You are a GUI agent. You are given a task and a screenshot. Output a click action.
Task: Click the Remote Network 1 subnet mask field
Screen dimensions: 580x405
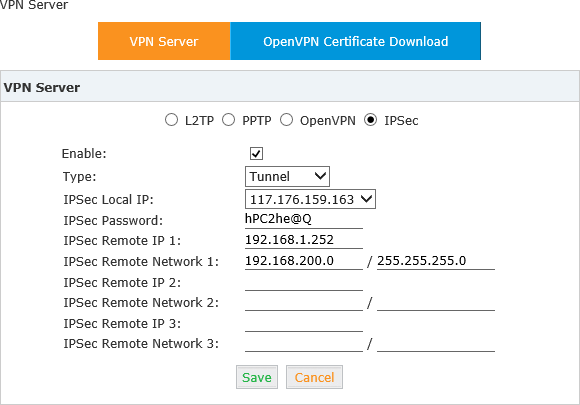tap(436, 261)
